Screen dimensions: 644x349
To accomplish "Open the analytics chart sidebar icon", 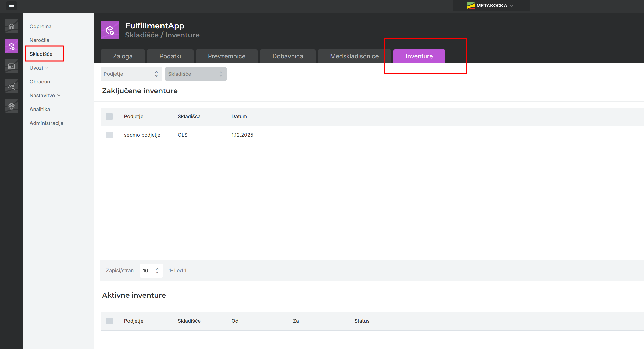I will (12, 86).
